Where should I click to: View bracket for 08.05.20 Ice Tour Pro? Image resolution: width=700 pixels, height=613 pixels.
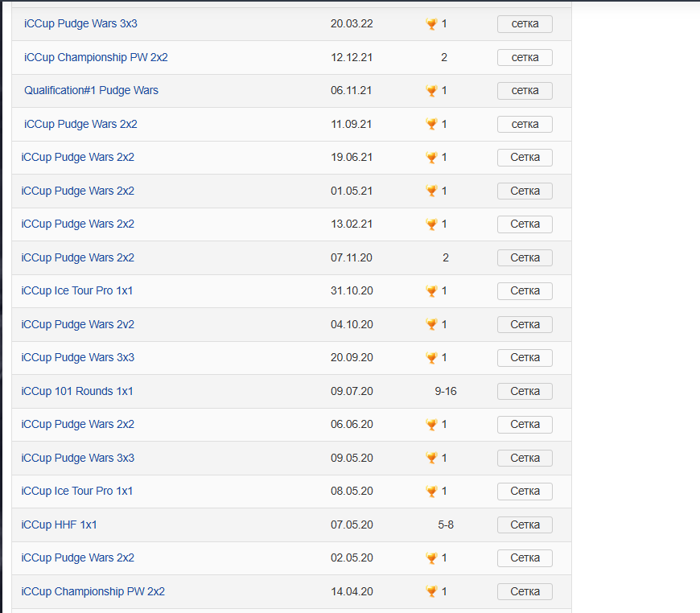coord(525,491)
